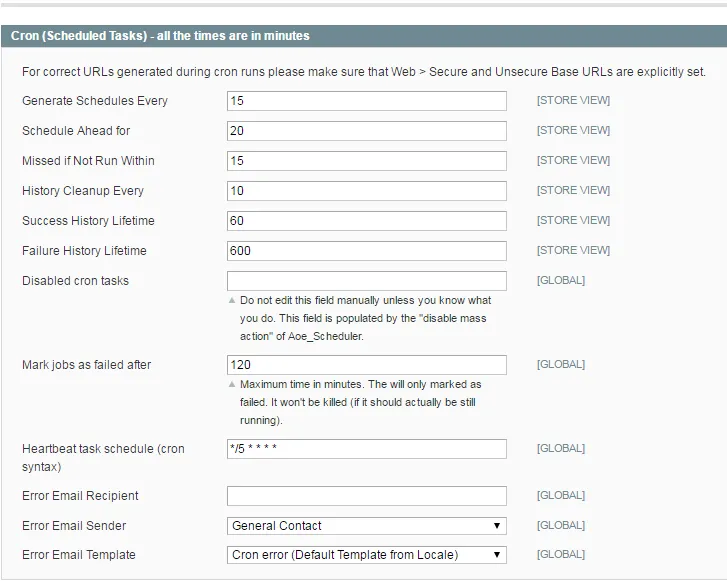The height and width of the screenshot is (581, 727).
Task: Click the Error Email Template label
Action: pyautogui.click(x=79, y=555)
